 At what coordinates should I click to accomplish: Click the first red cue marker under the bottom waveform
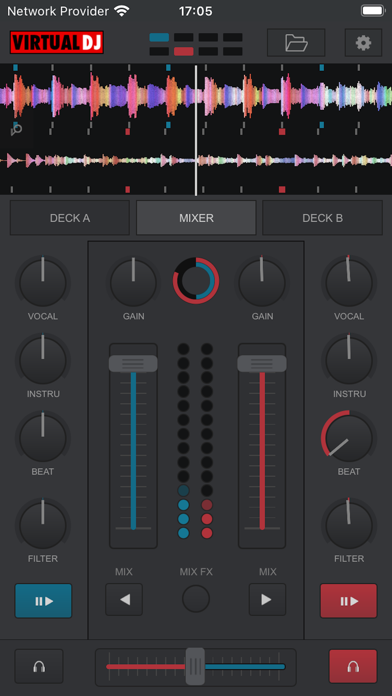pyautogui.click(x=128, y=190)
